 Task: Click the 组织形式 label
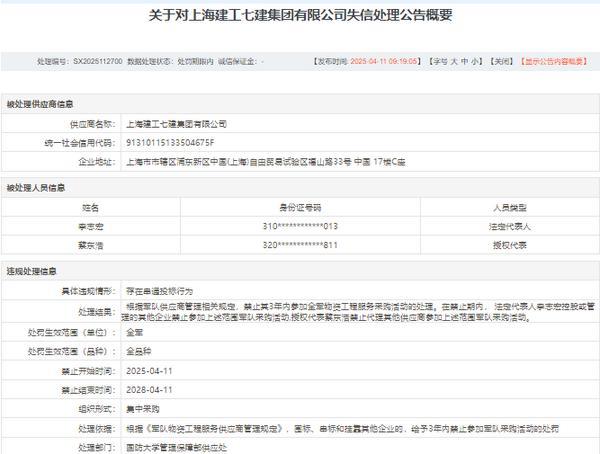coord(97,409)
